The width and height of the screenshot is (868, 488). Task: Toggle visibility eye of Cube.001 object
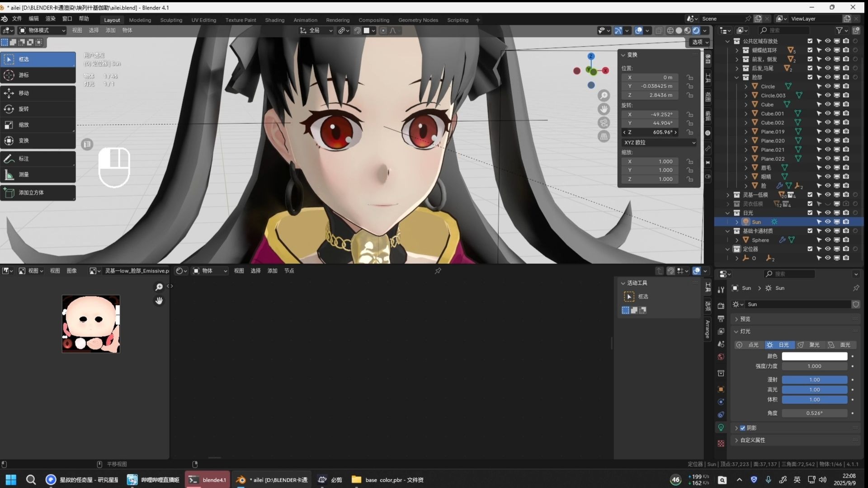[x=828, y=113]
